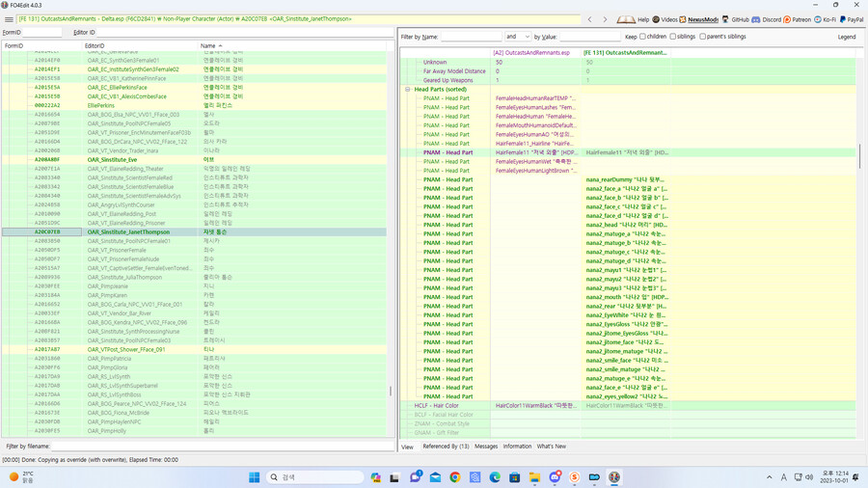Select the OAR_RS_LvlSynthBoss record

pyautogui.click(x=194, y=394)
